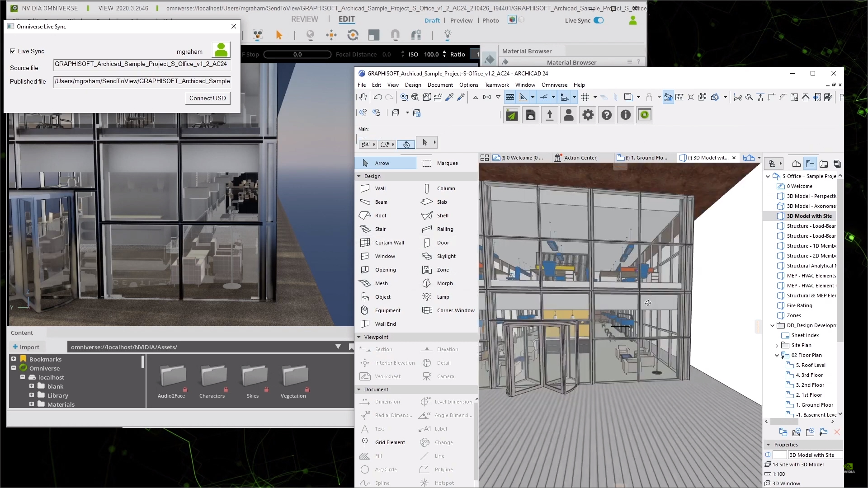The image size is (868, 488).
Task: Open 3D Model with Site in navigator
Action: click(809, 216)
